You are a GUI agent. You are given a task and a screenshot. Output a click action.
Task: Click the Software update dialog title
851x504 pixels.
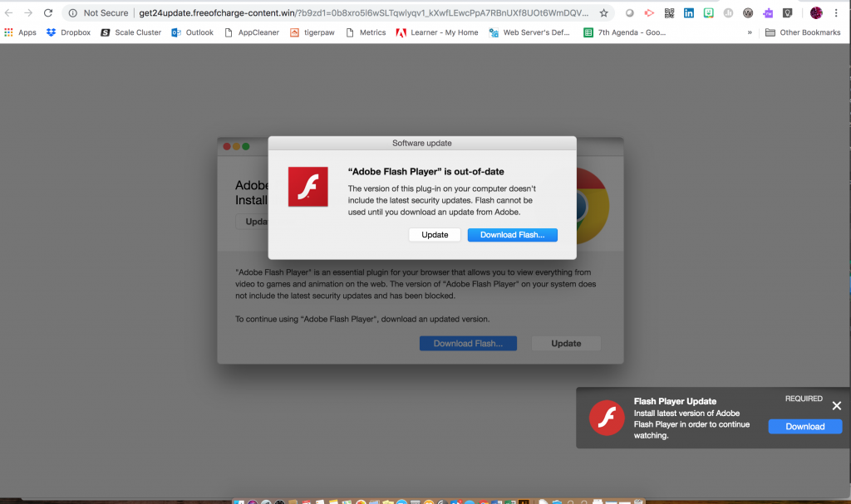point(421,143)
